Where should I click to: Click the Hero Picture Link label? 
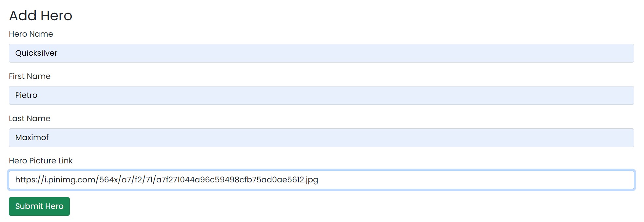(x=41, y=160)
